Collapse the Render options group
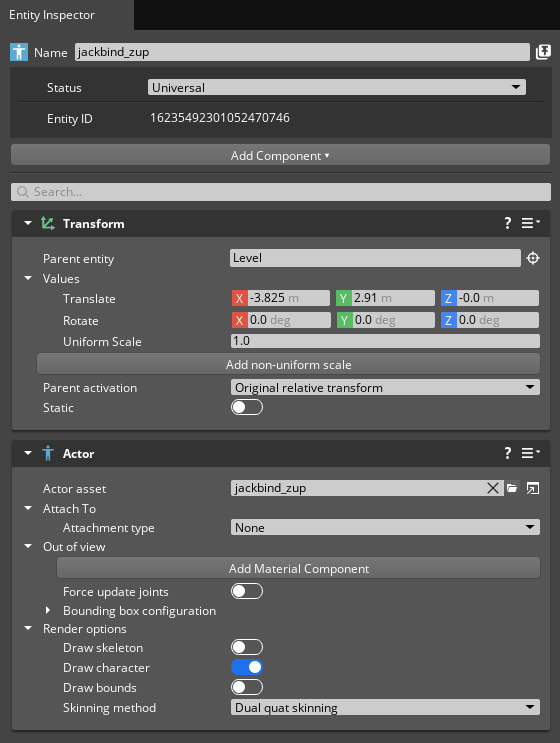The width and height of the screenshot is (560, 743). click(28, 628)
